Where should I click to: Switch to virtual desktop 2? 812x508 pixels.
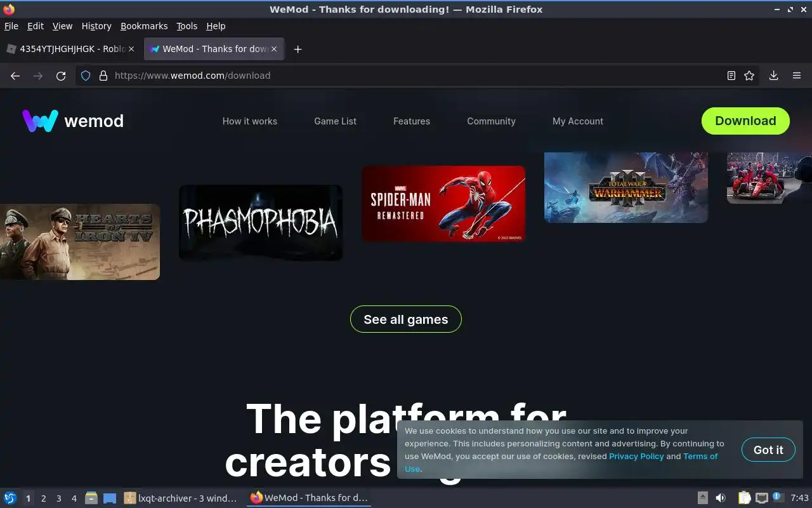tap(43, 498)
